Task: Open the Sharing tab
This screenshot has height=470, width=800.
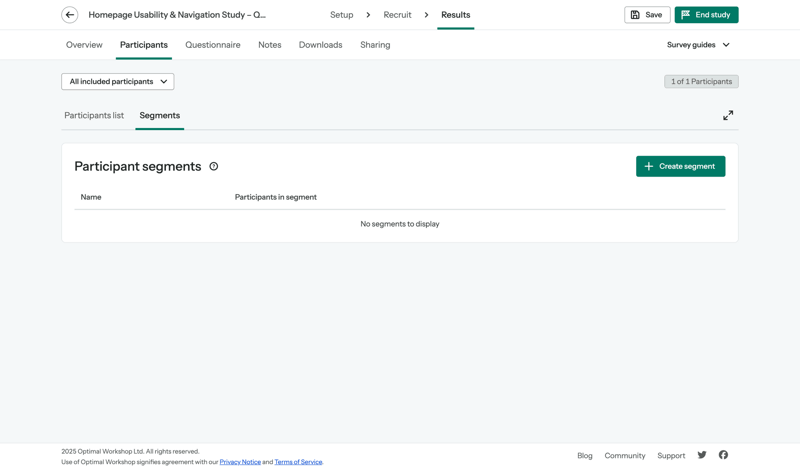Action: point(375,45)
